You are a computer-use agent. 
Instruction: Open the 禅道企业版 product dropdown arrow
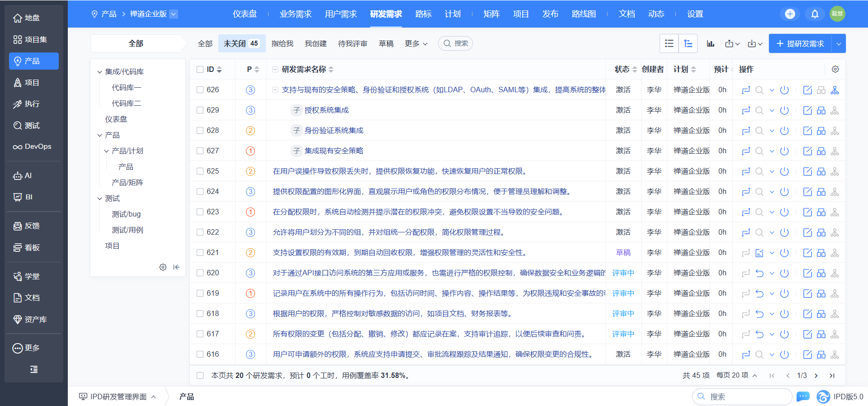(x=174, y=14)
